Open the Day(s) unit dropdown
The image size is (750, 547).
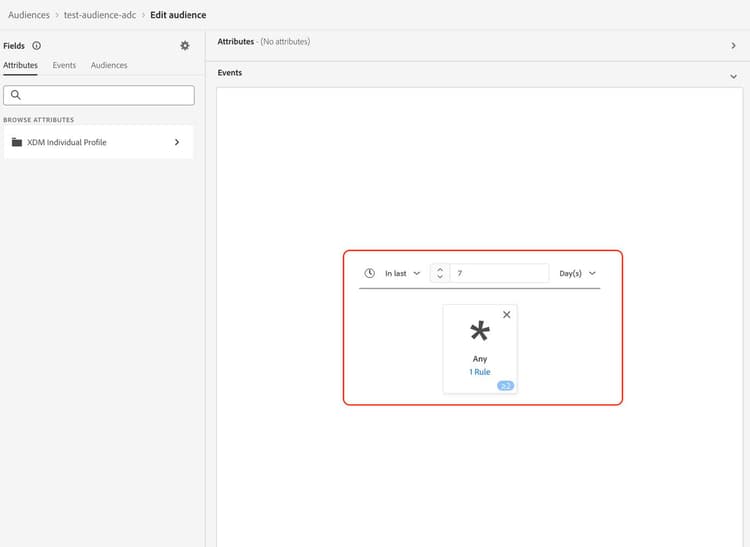577,273
